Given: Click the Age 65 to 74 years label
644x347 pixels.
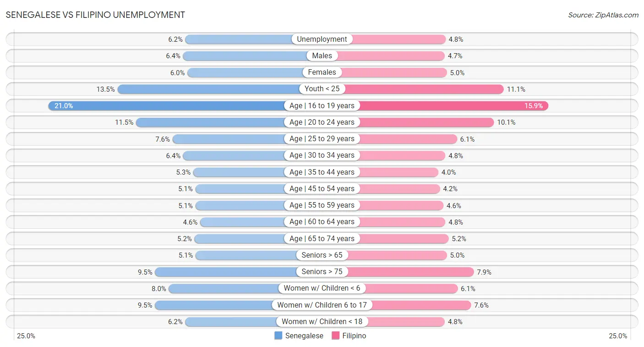Looking at the screenshot, I should 322,238.
